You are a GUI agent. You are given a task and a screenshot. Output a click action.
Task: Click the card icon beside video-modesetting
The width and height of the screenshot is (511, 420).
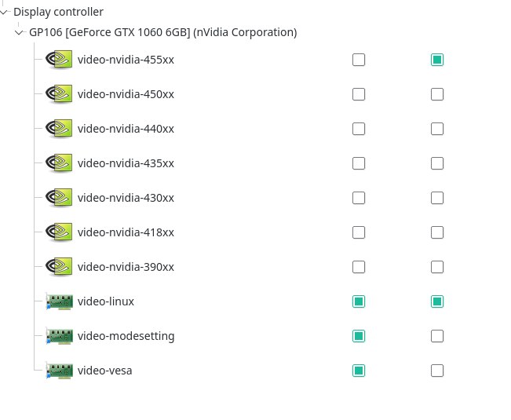(x=59, y=336)
